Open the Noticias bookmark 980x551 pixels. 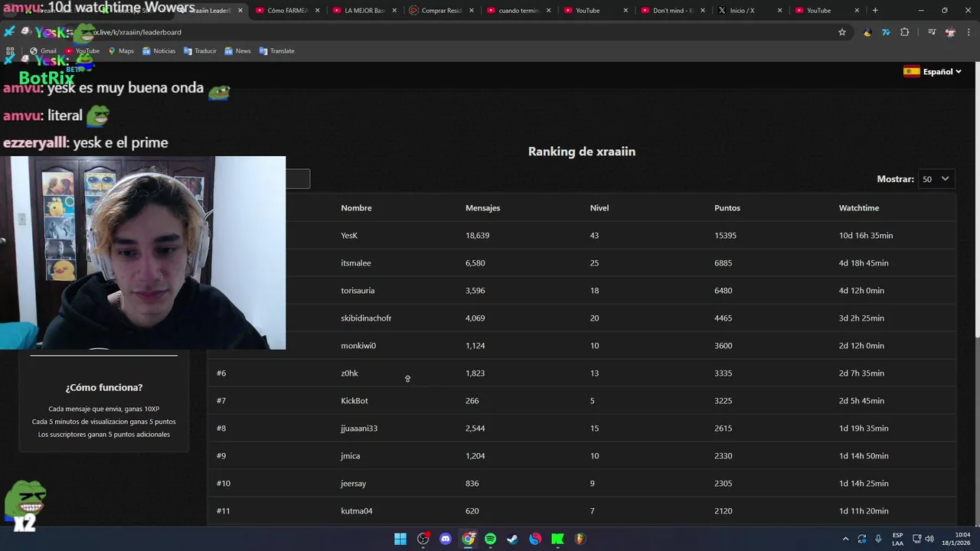(158, 51)
